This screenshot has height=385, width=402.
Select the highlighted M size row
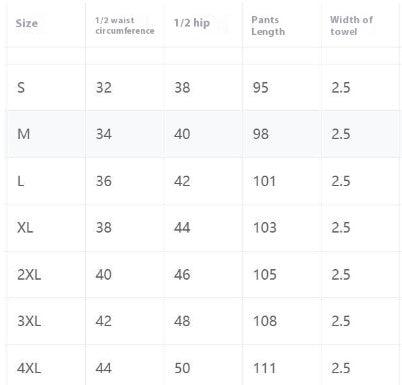[203, 134]
